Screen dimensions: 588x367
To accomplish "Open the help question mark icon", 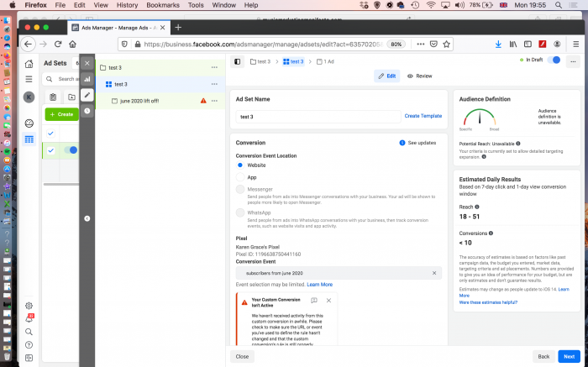I will [x=29, y=345].
